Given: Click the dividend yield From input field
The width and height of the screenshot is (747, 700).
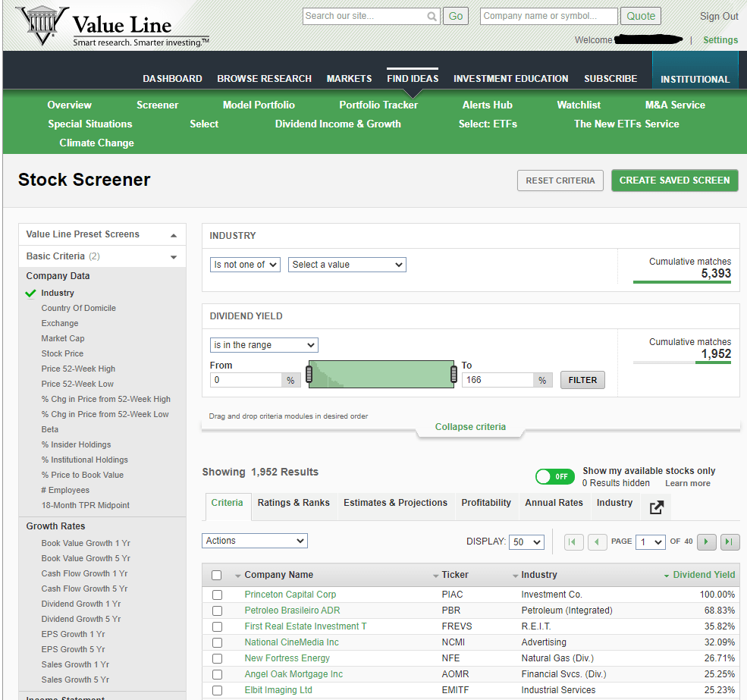Looking at the screenshot, I should (246, 380).
